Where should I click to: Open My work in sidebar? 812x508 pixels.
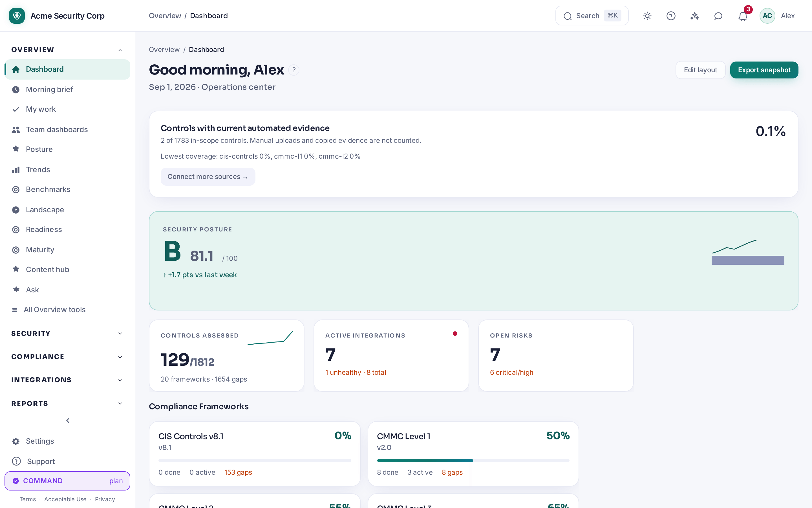tap(67, 110)
